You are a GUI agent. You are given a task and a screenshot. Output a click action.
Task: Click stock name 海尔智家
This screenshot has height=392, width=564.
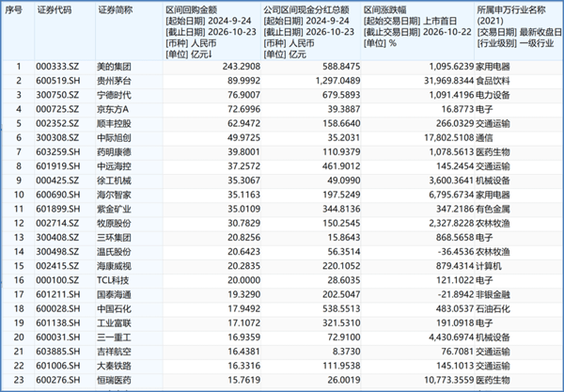pos(114,195)
